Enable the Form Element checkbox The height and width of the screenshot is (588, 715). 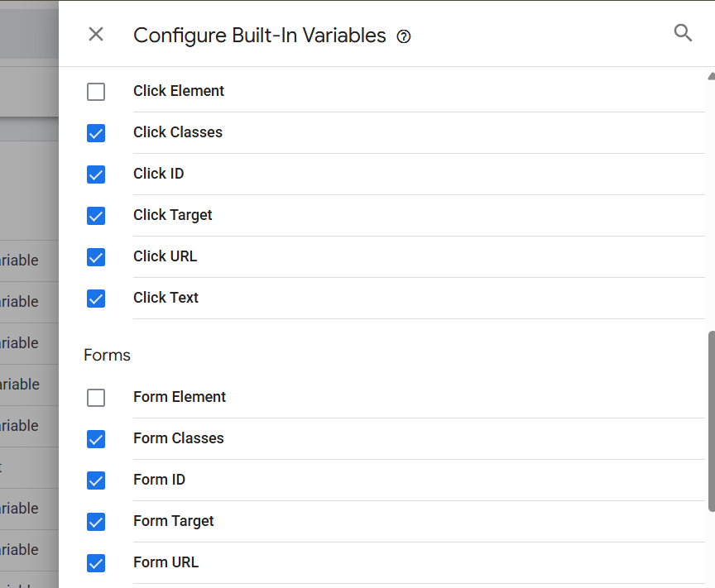pyautogui.click(x=96, y=398)
